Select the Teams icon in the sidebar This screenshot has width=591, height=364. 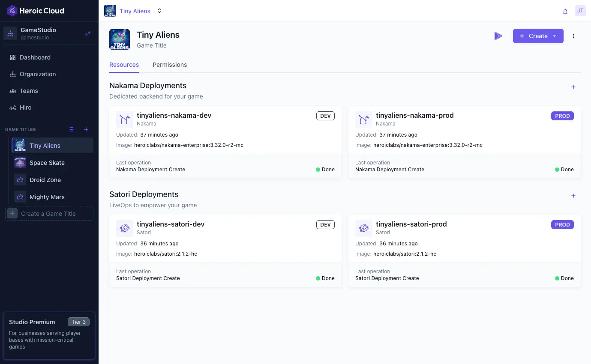13,91
